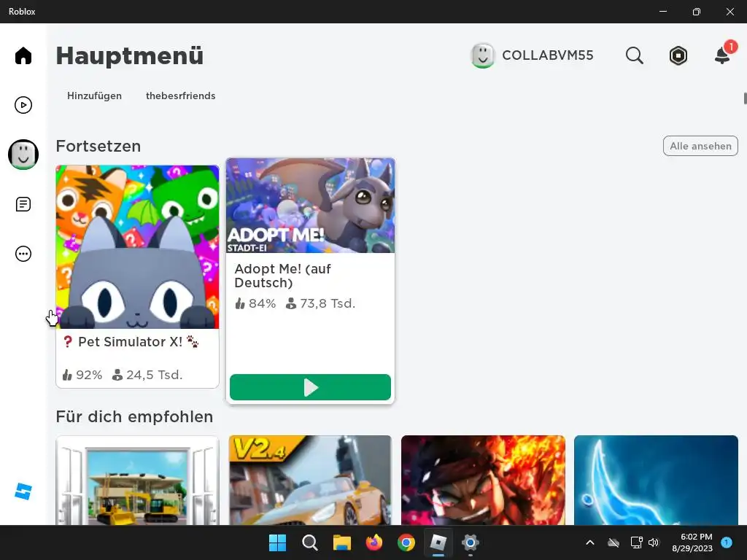747x560 pixels.
Task: Click the Roblox taskbar icon
Action: (438, 542)
